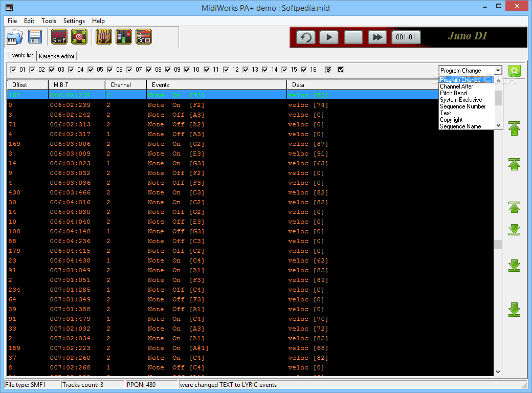Toggle channel 10 checkbox

pyautogui.click(x=187, y=70)
